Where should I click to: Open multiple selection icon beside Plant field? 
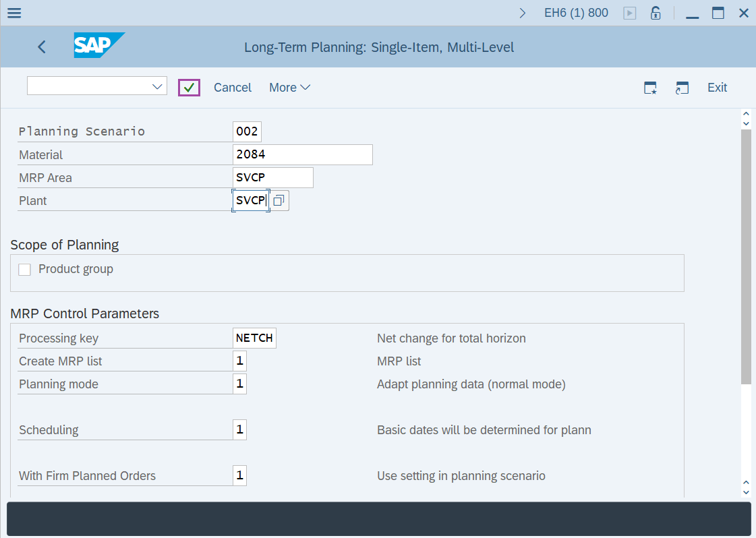tap(278, 200)
